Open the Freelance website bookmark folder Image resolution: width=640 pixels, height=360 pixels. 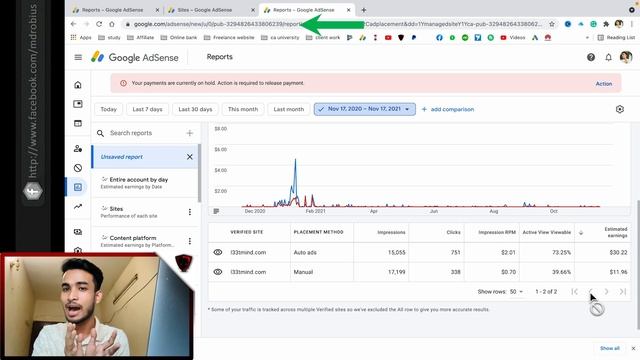(229, 38)
